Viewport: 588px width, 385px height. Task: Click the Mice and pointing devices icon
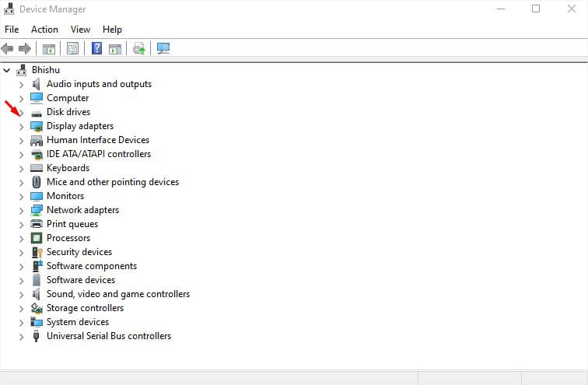pyautogui.click(x=37, y=182)
